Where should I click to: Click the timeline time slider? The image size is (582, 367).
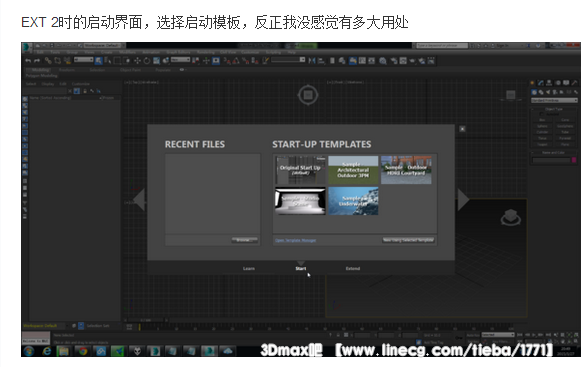coord(146,320)
